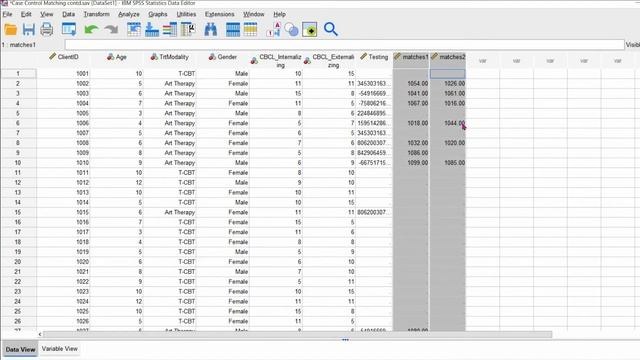Screen dimensions: 640x360
Task: Select the Data View tab
Action: click(x=20, y=349)
